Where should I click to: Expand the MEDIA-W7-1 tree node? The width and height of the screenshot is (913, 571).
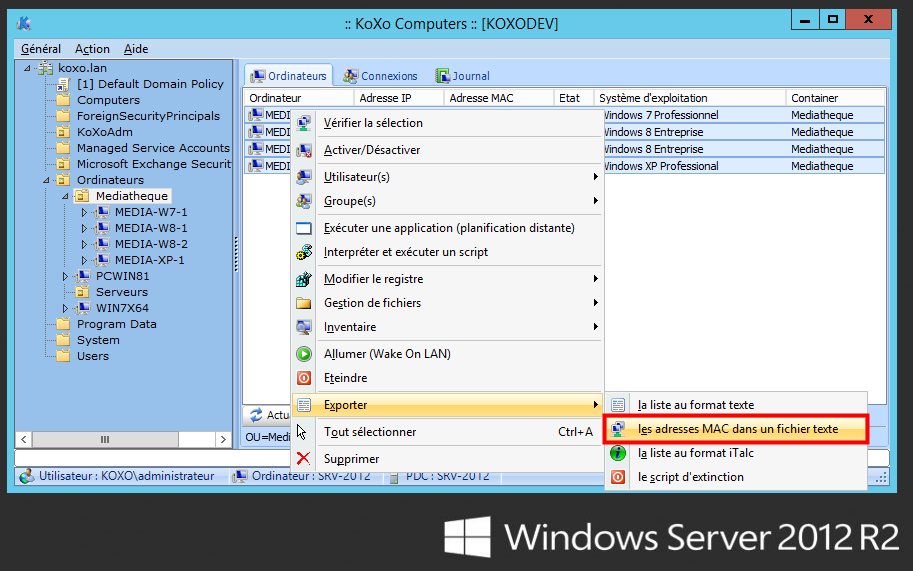click(84, 212)
